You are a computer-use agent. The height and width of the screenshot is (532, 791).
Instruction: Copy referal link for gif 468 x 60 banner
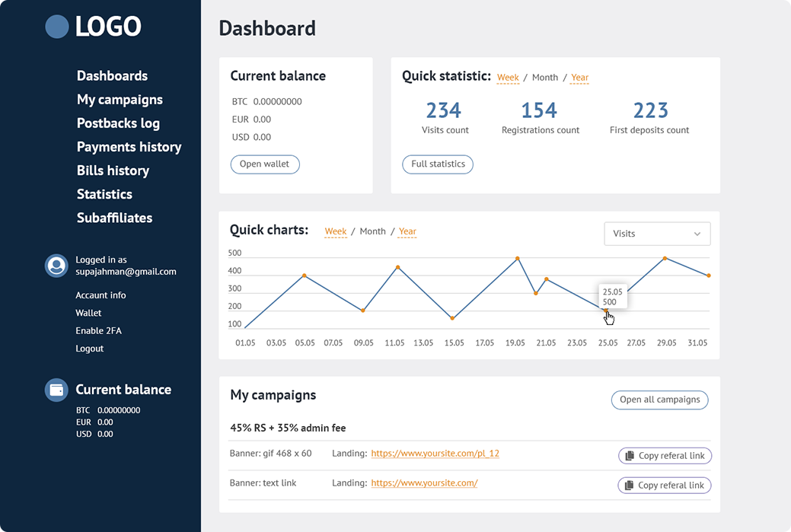665,456
